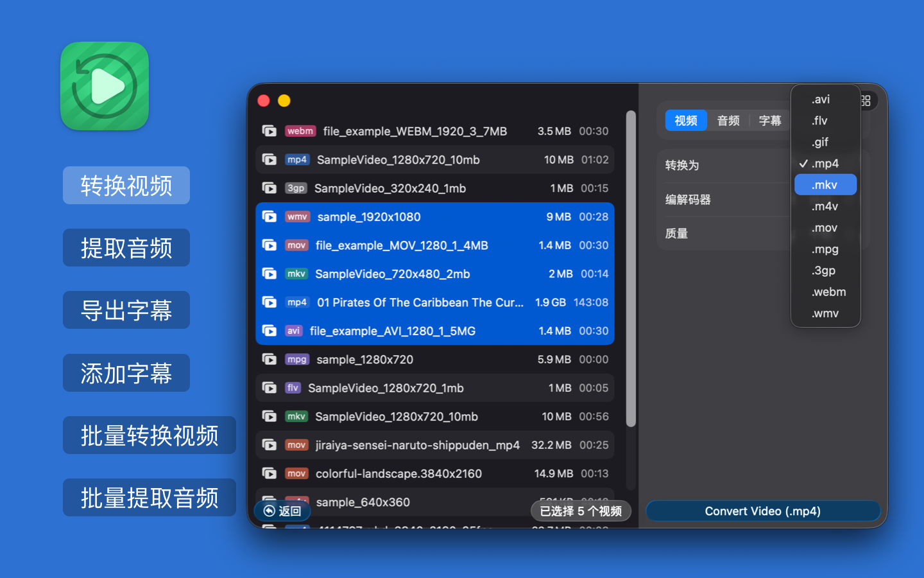Click the green video converter app icon
Screen dimensions: 924x578
[x=105, y=86]
